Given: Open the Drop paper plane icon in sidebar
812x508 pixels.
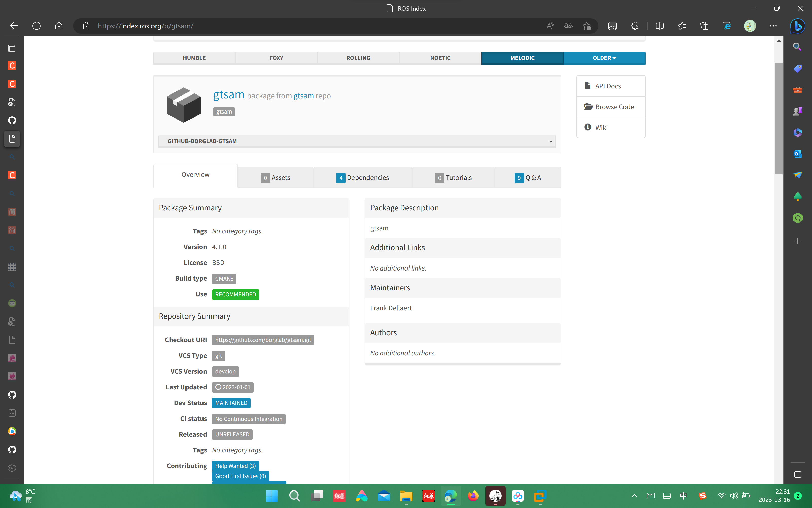Looking at the screenshot, I should (x=798, y=175).
